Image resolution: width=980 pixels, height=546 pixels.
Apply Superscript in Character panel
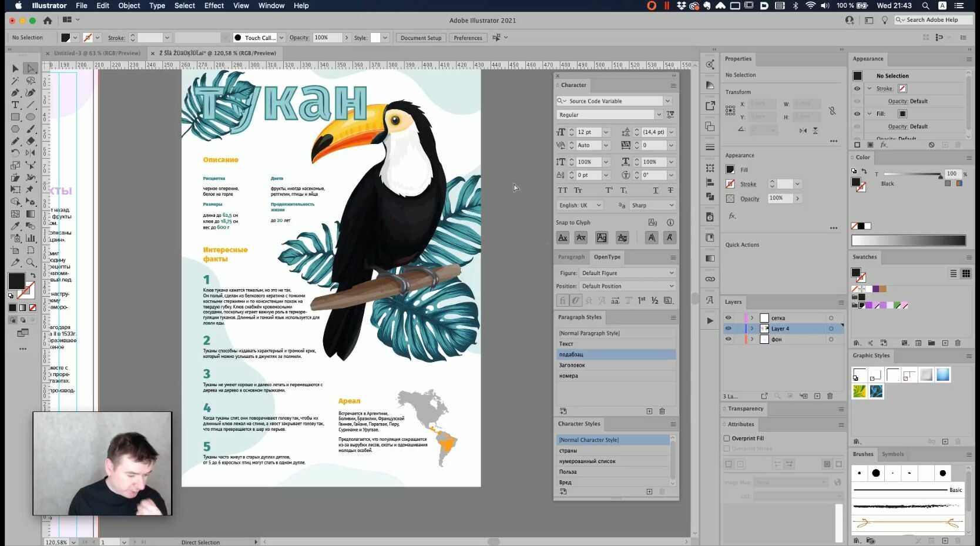tap(609, 190)
